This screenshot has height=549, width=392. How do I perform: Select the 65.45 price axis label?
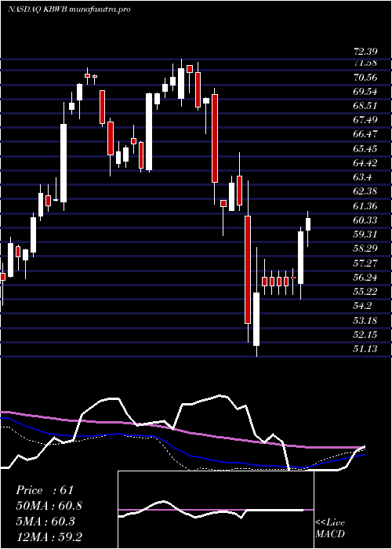point(365,149)
